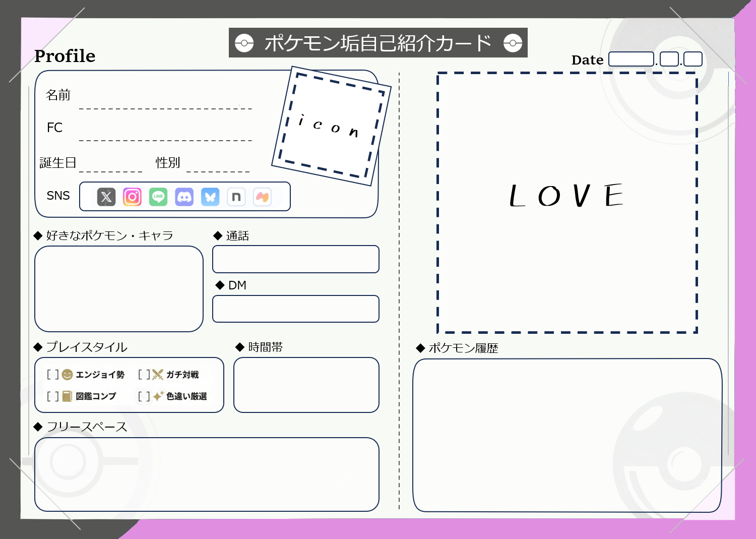Select the LINE icon
The height and width of the screenshot is (539, 756).
click(158, 197)
